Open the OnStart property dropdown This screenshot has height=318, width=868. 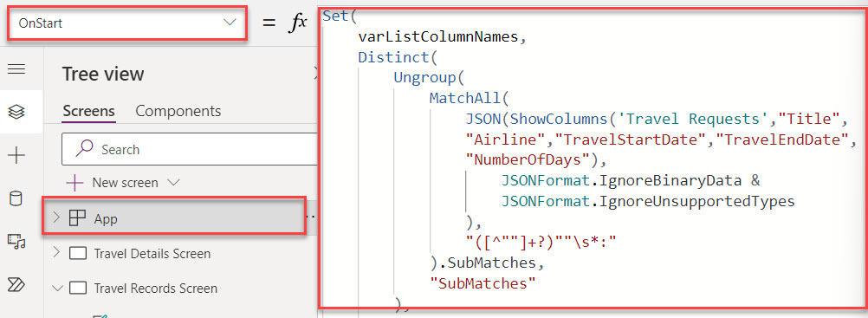pos(126,23)
